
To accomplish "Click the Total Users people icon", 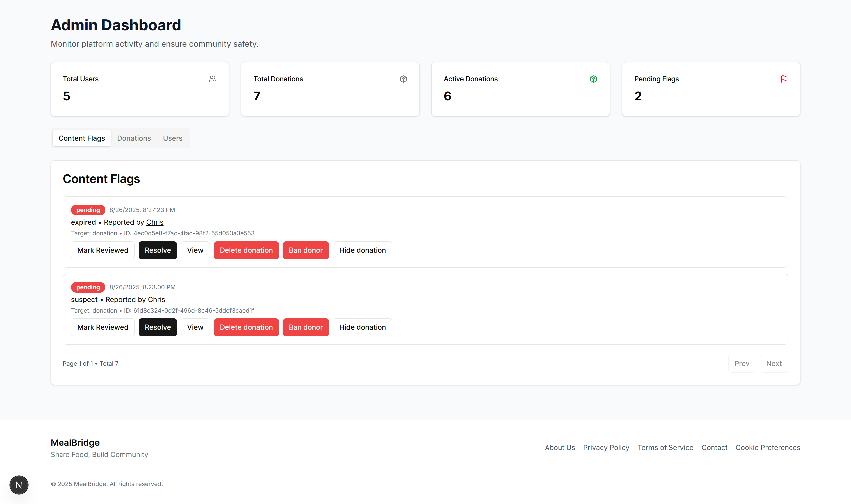I will (212, 79).
